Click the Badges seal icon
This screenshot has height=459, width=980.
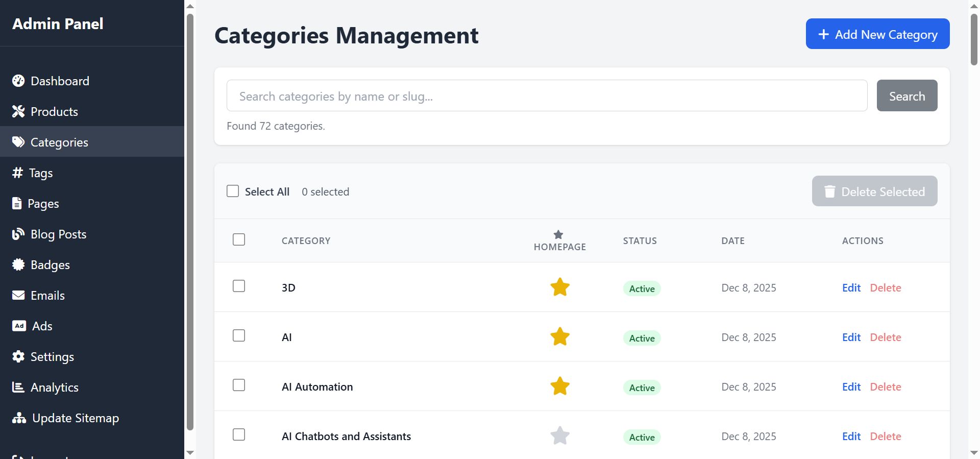[x=18, y=264]
